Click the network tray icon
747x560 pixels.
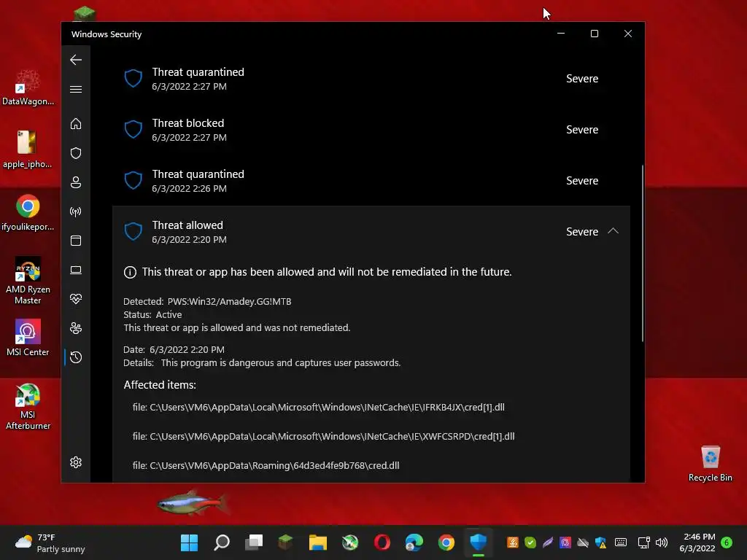pyautogui.click(x=643, y=542)
